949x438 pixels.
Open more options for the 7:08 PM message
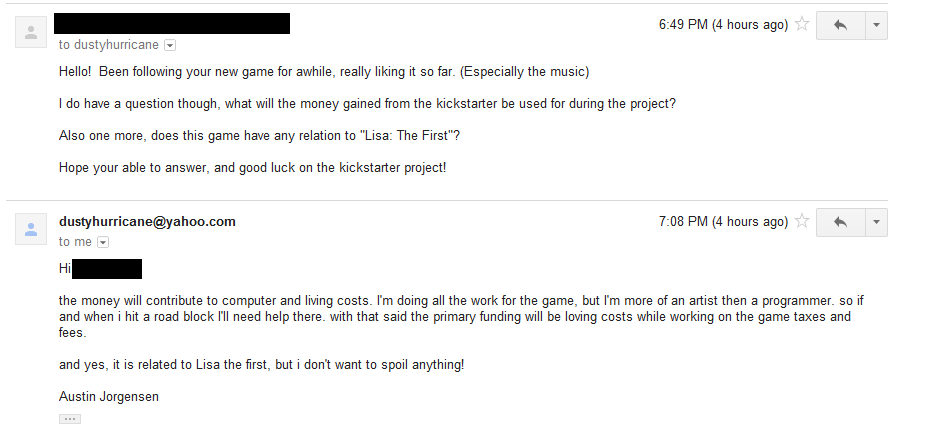pos(876,222)
